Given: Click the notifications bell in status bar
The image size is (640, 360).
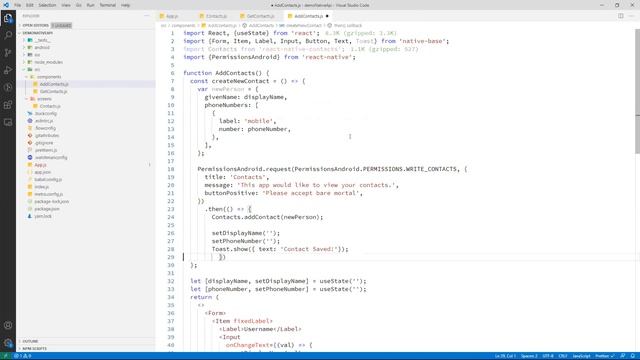Looking at the screenshot, I should [633, 356].
